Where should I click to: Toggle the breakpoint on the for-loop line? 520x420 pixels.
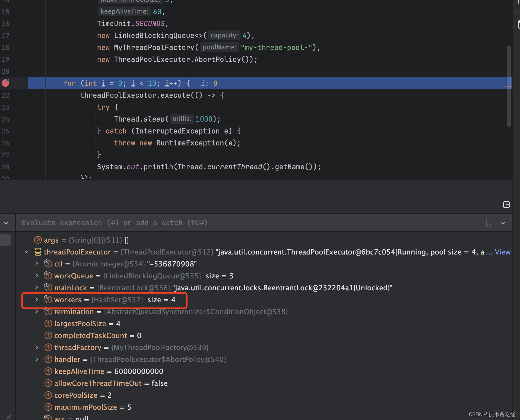coord(5,83)
